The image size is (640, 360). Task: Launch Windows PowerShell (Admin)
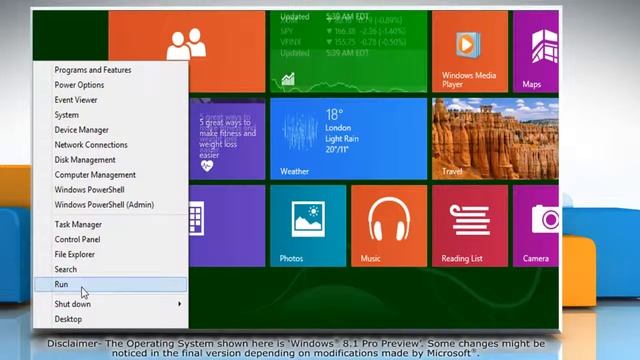[111, 205]
